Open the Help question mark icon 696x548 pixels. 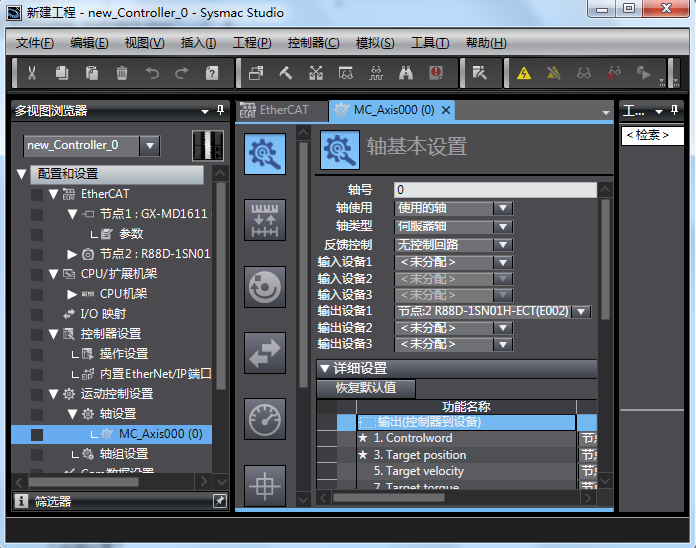tap(212, 73)
